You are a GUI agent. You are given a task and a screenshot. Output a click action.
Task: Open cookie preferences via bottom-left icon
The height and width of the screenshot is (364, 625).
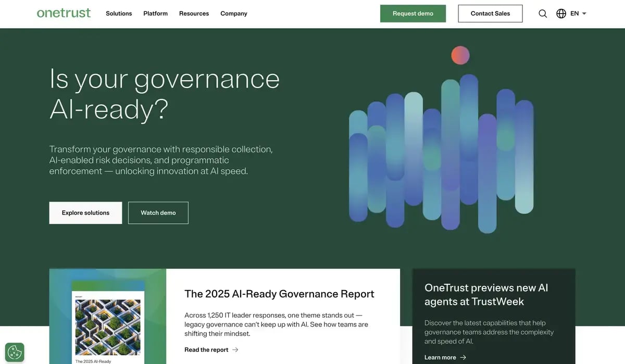14,352
